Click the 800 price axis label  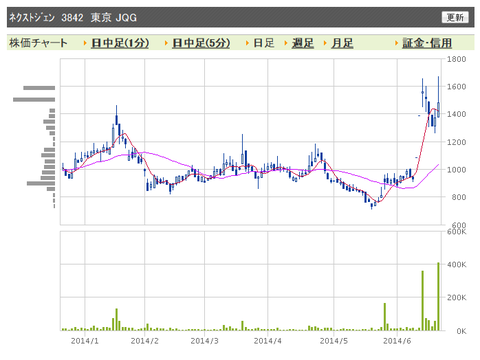click(x=459, y=197)
